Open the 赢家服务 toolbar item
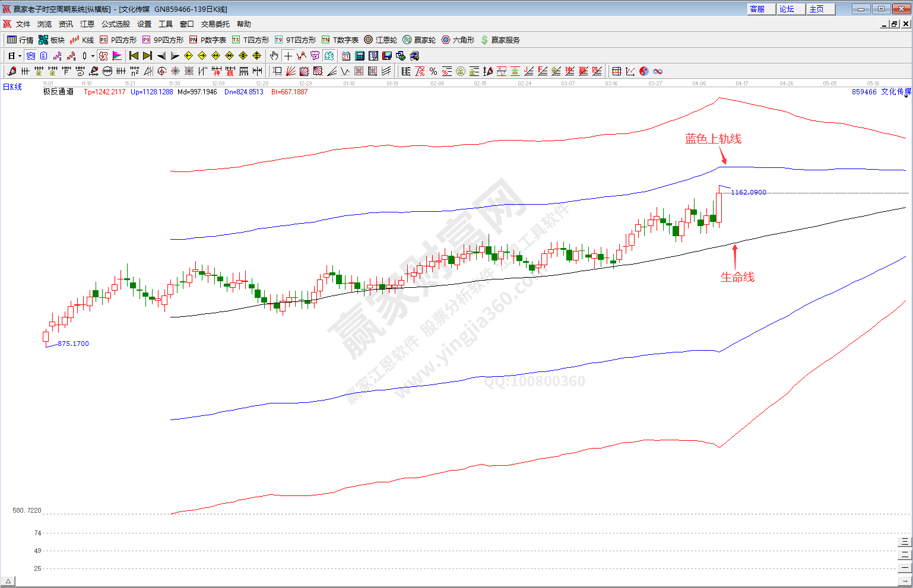 click(500, 40)
